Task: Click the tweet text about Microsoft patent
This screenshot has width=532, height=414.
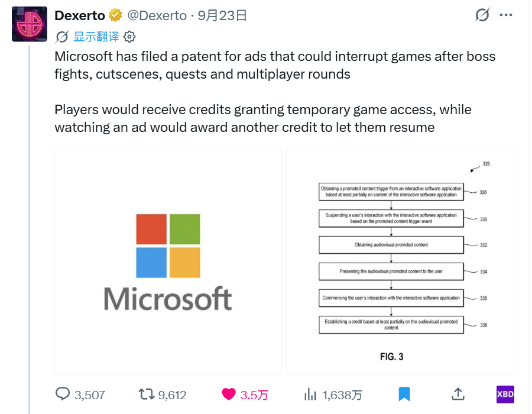Action: (x=275, y=92)
